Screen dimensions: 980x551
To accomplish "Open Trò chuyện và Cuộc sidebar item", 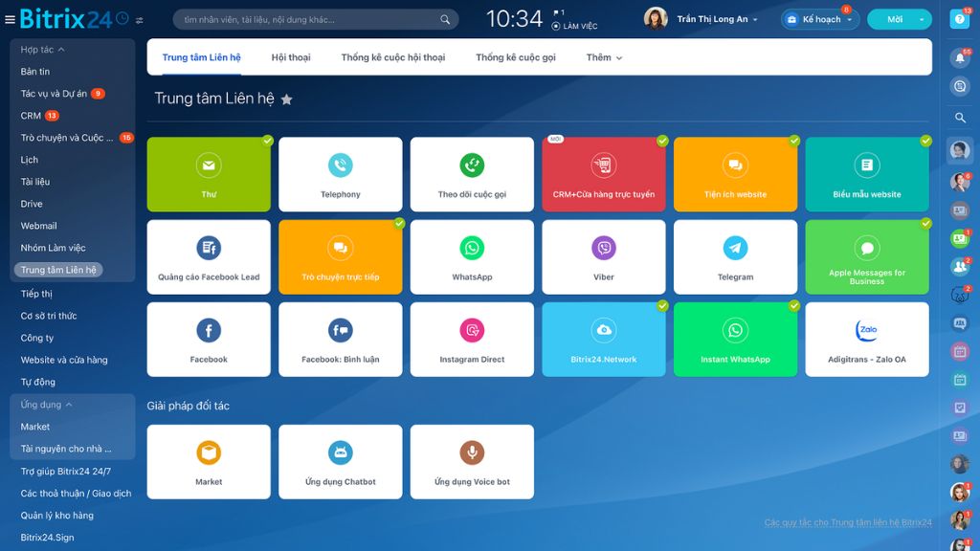I will tap(67, 138).
